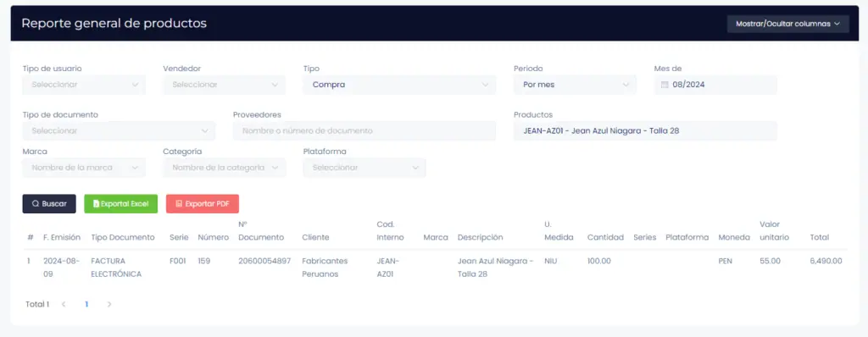The width and height of the screenshot is (868, 337).
Task: Click the Descripción column header
Action: pyautogui.click(x=480, y=237)
